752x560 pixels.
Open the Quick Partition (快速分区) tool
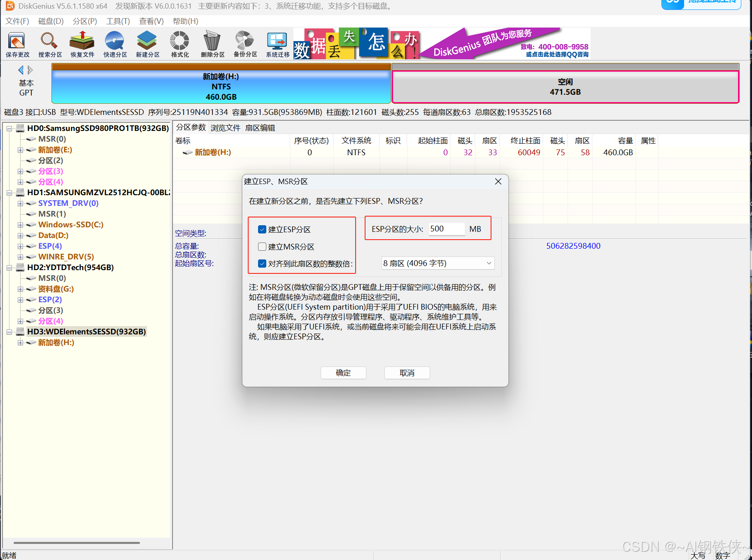(x=115, y=44)
